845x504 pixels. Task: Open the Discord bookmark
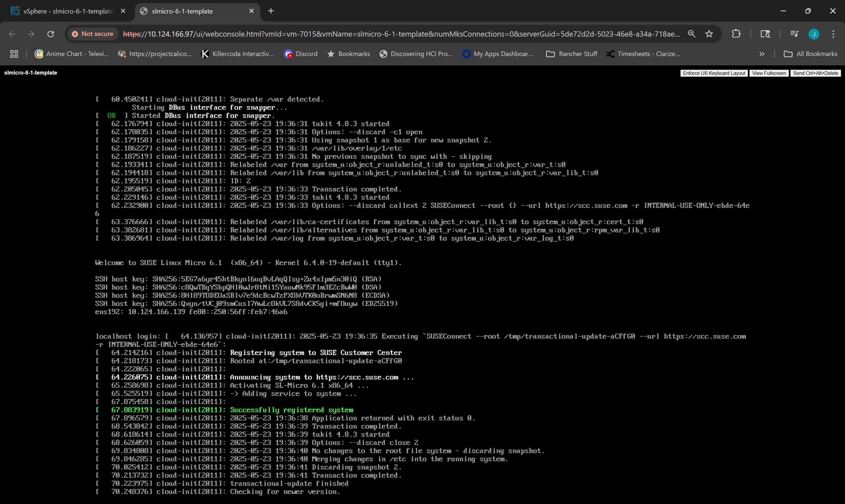click(x=301, y=54)
